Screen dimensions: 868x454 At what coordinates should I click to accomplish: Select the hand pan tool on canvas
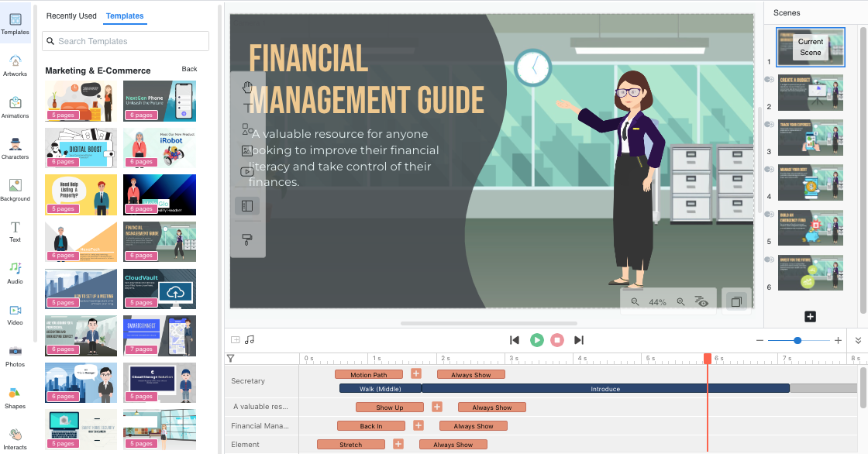248,86
